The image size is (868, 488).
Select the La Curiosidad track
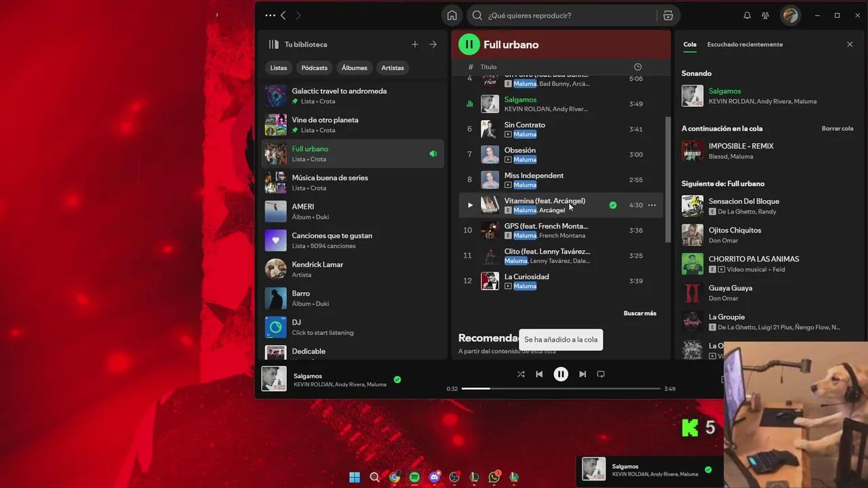[x=561, y=281]
